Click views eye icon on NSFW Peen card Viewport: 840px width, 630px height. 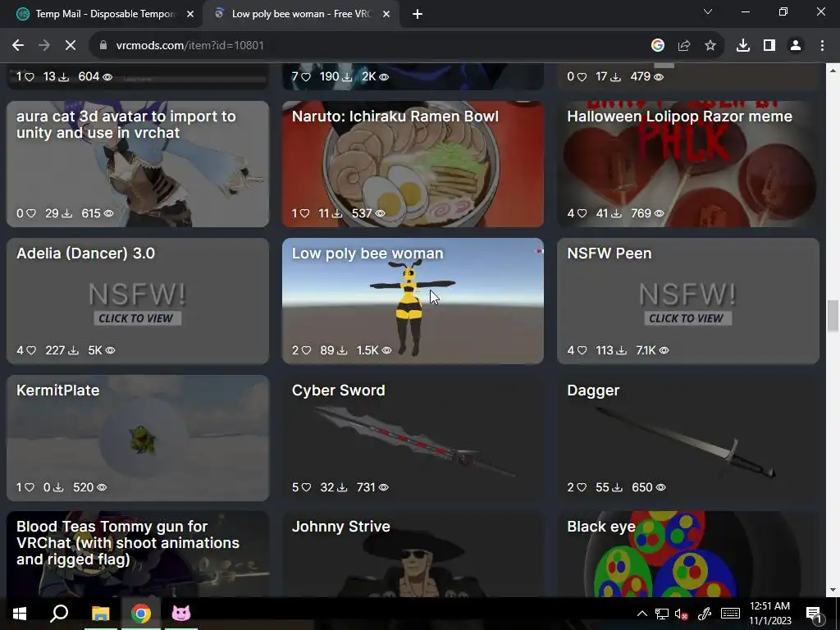pos(664,350)
